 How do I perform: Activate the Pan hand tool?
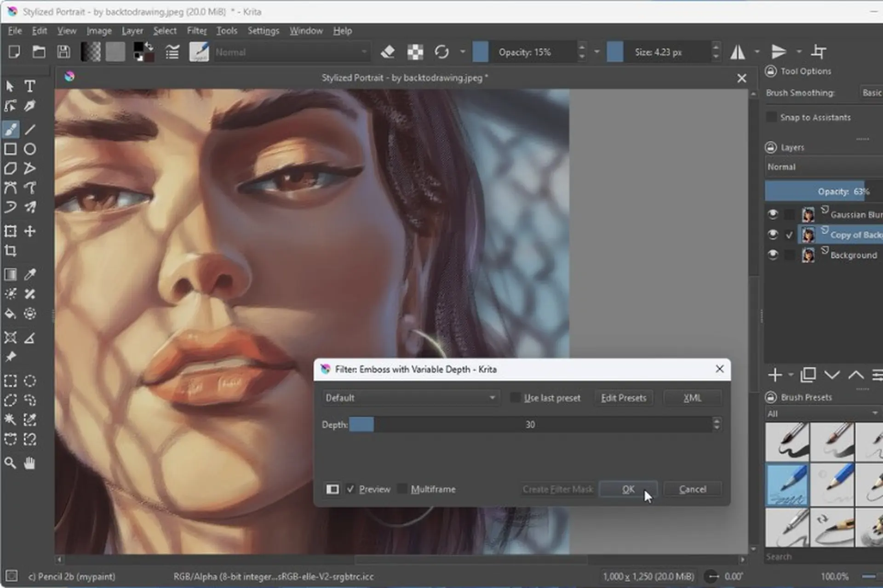(x=30, y=463)
